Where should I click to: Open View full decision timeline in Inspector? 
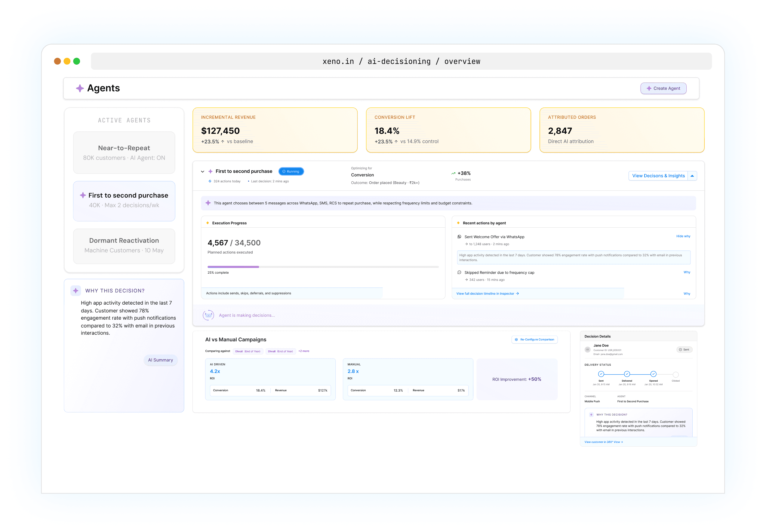(487, 294)
